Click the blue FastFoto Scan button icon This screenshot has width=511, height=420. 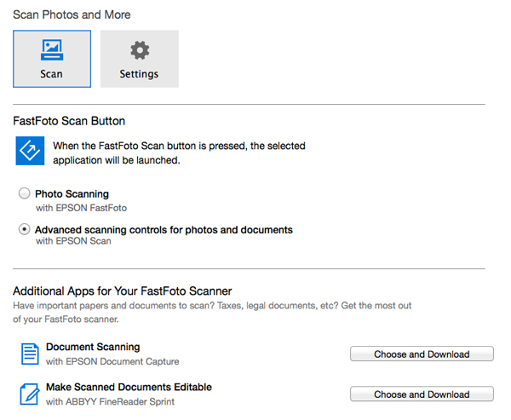point(30,151)
